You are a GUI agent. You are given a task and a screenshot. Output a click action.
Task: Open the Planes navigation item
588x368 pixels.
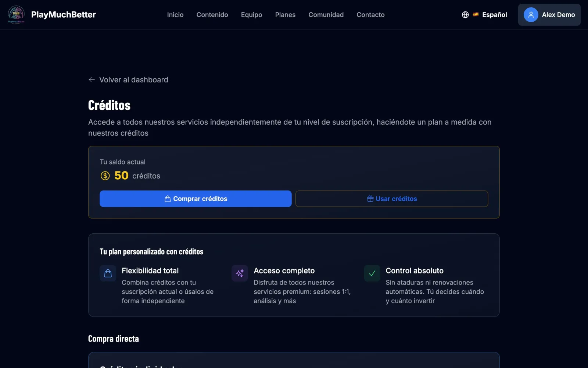[285, 15]
